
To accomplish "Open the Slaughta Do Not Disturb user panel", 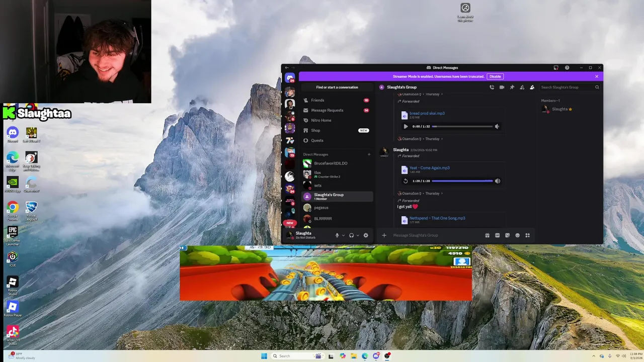I will coord(307,235).
